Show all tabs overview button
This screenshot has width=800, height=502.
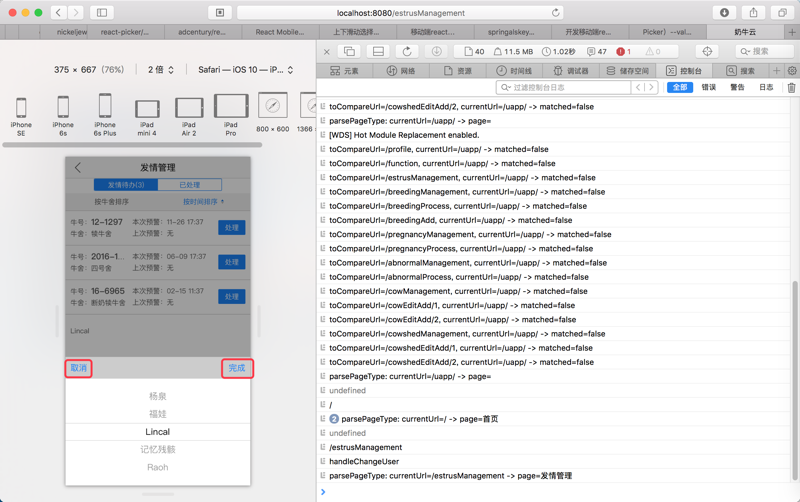click(782, 13)
